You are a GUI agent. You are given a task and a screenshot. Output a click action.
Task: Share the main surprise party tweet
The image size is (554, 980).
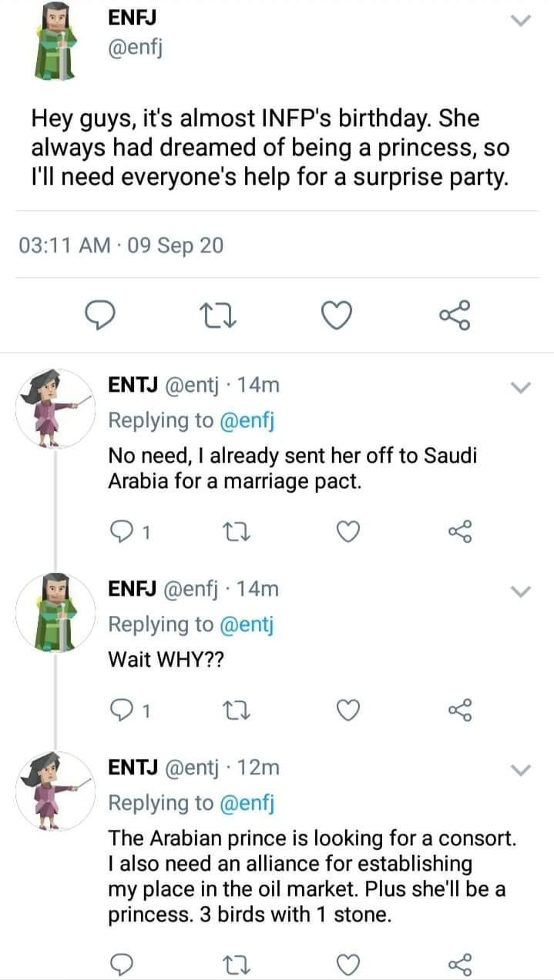click(x=455, y=316)
